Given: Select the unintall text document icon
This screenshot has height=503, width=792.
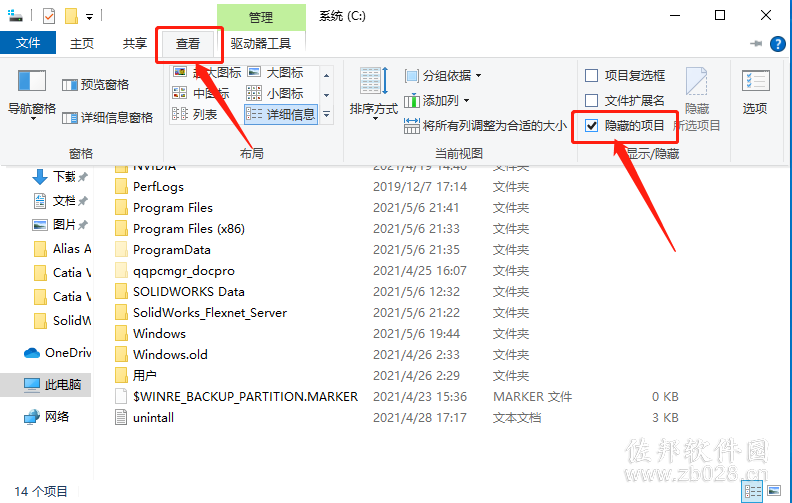Looking at the screenshot, I should pos(121,417).
